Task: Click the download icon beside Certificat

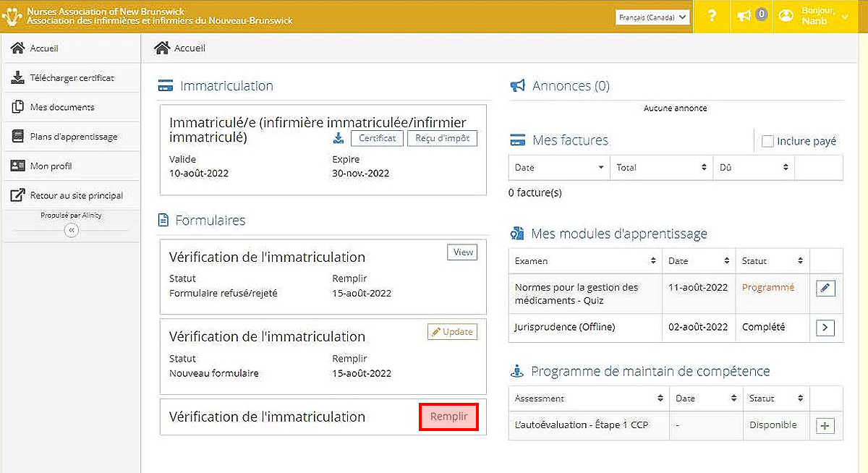Action: 338,138
